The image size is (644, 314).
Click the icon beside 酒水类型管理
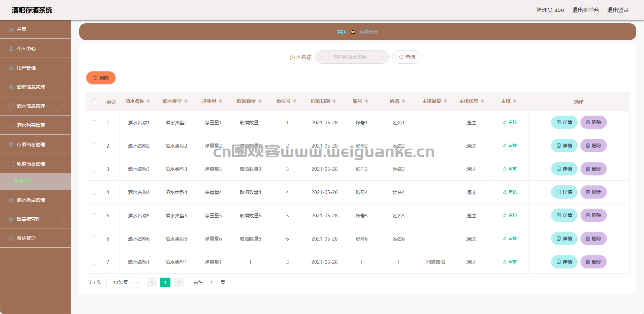click(11, 200)
